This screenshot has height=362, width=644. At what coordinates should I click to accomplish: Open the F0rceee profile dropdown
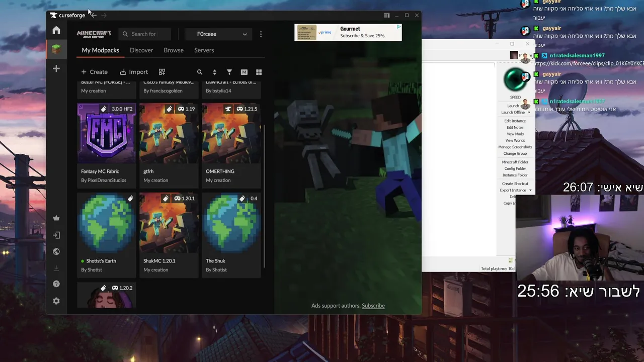coord(219,34)
